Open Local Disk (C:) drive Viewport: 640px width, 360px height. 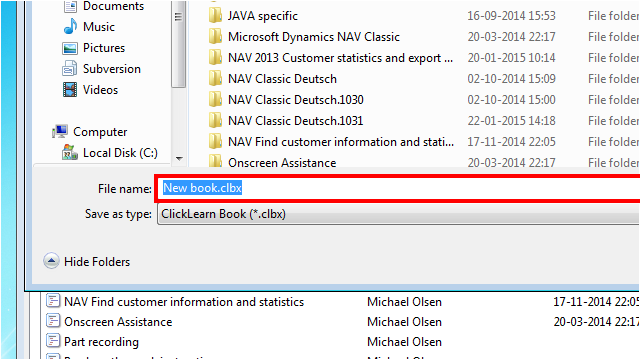(x=109, y=153)
